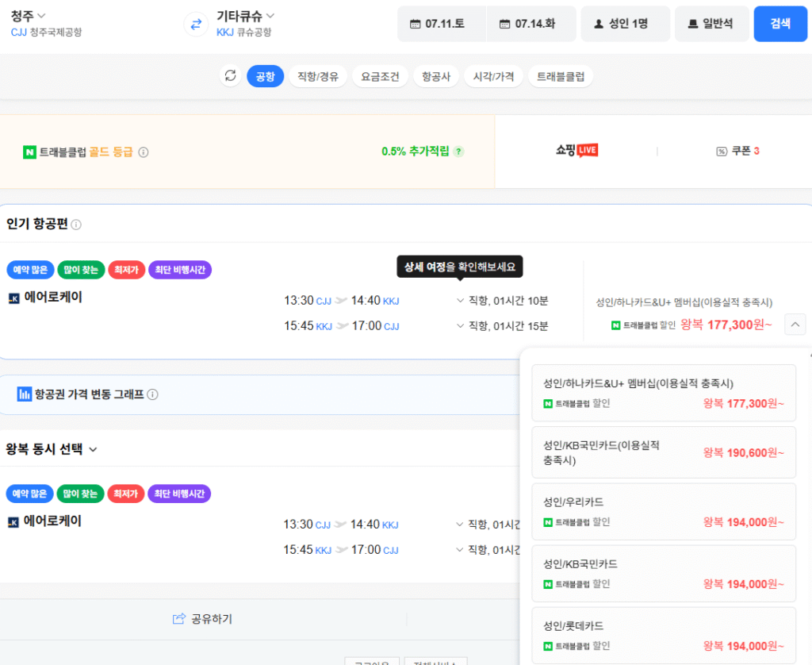Click 0.5% 추가적립 text
812x665 pixels.
416,152
